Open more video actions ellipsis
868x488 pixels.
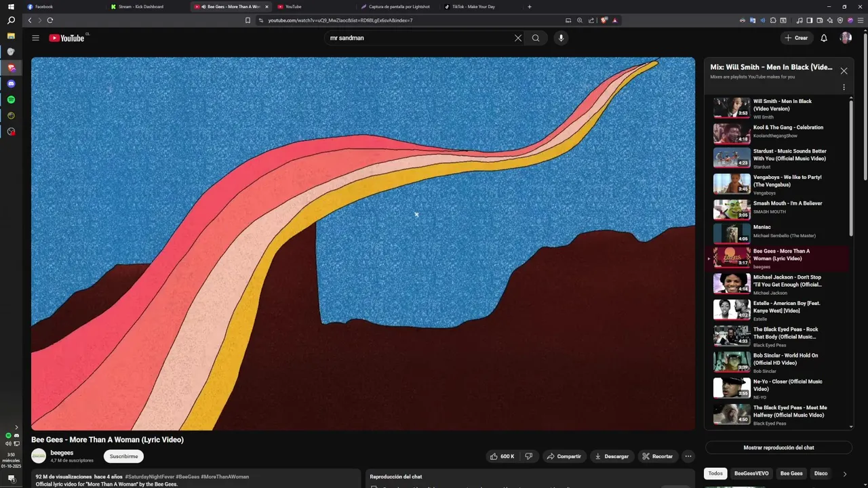688,456
